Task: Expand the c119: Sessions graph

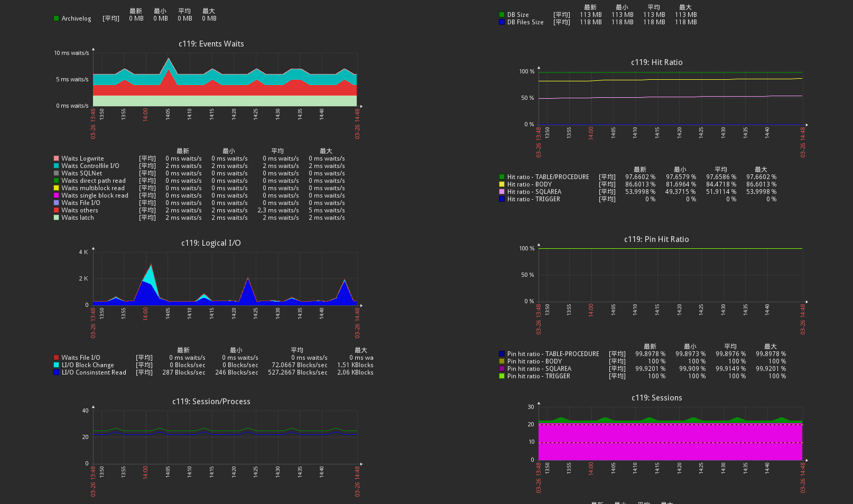Action: [657, 398]
